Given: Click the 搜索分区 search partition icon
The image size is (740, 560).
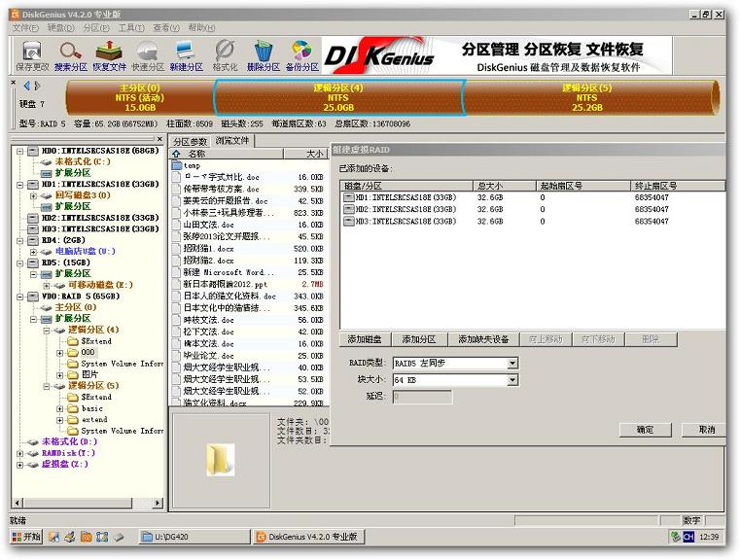Looking at the screenshot, I should pyautogui.click(x=70, y=55).
